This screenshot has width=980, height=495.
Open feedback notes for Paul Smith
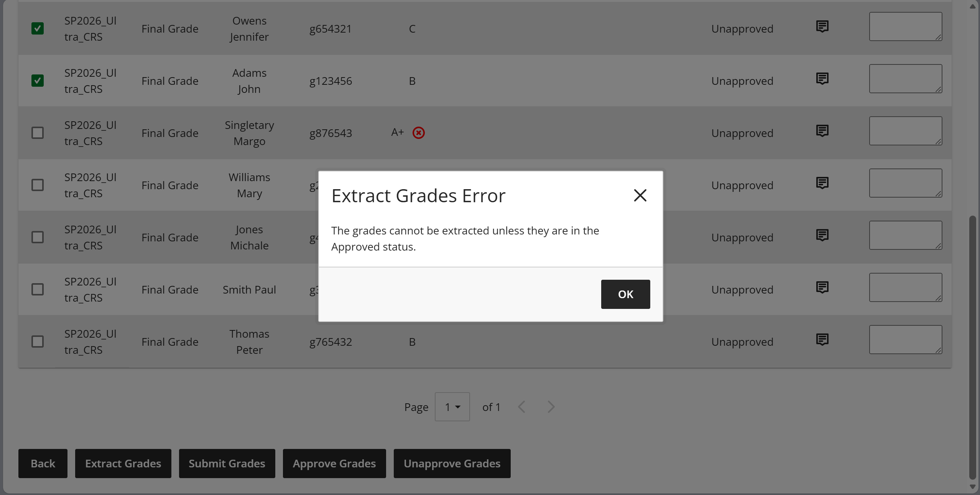822,287
